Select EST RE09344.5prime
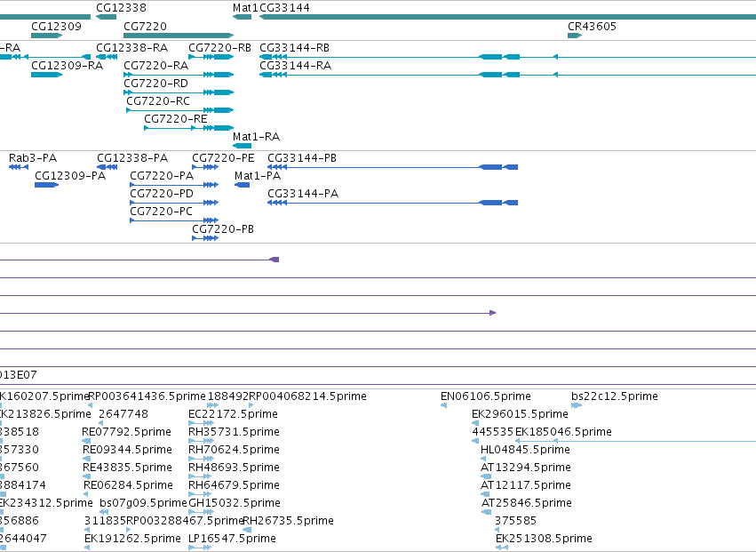This screenshot has height=552, width=756. (127, 449)
